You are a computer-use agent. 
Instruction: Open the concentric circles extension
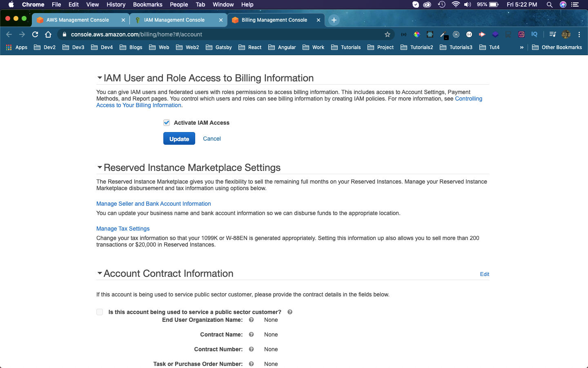[456, 34]
